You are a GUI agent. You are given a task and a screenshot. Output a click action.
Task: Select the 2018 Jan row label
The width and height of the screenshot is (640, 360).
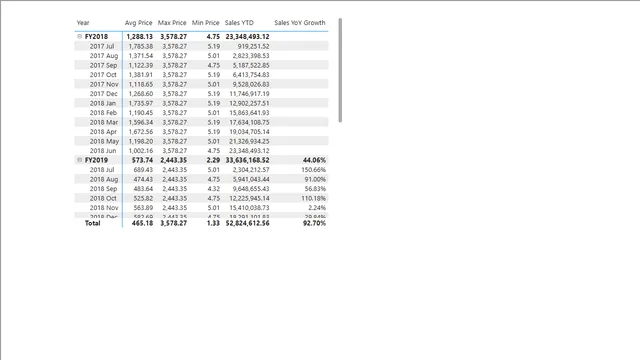[103, 103]
